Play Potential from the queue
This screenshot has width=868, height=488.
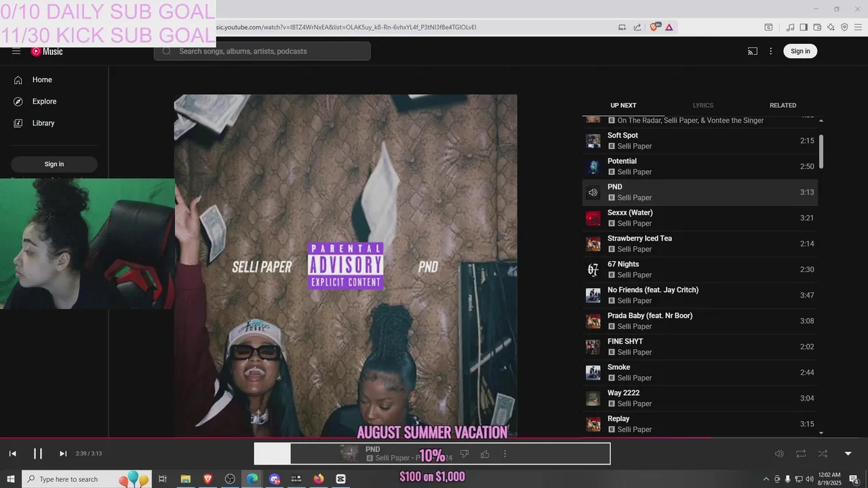tap(700, 167)
